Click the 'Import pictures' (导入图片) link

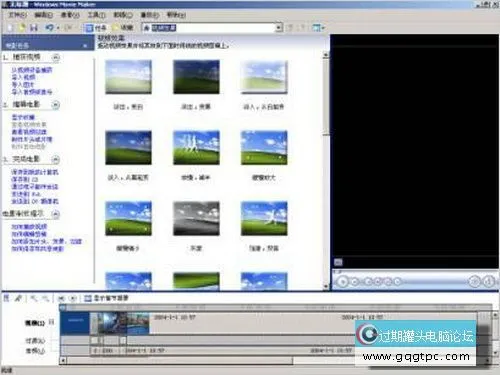point(23,85)
